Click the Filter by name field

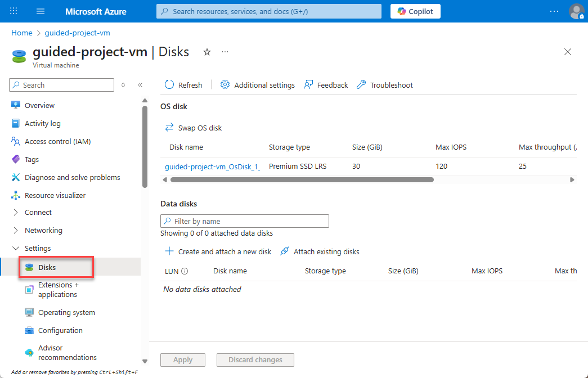coord(245,221)
